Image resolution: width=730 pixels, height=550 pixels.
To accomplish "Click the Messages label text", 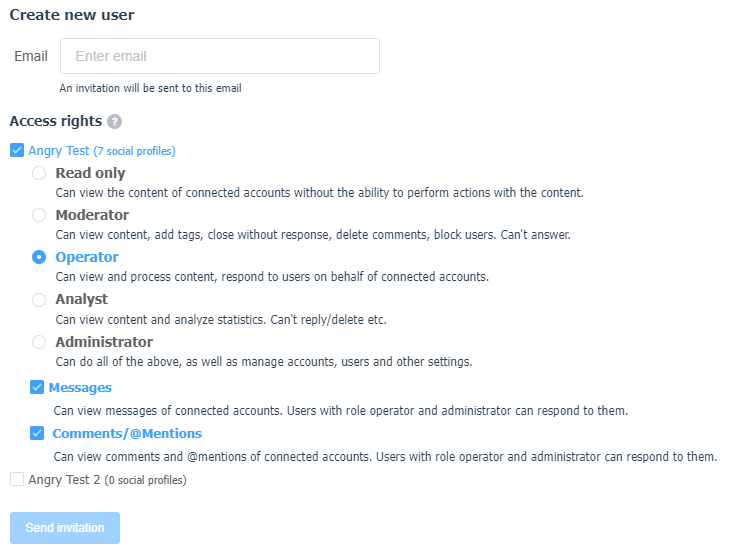I will click(80, 387).
